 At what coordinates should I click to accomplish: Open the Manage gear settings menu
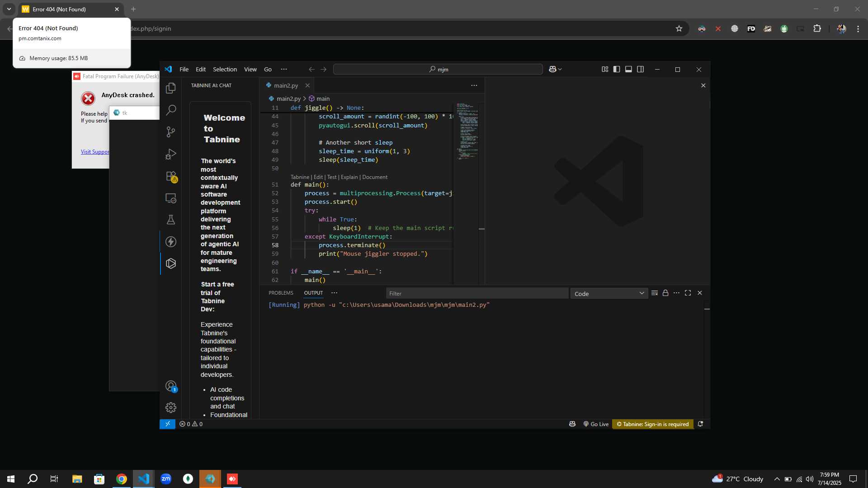tap(171, 408)
